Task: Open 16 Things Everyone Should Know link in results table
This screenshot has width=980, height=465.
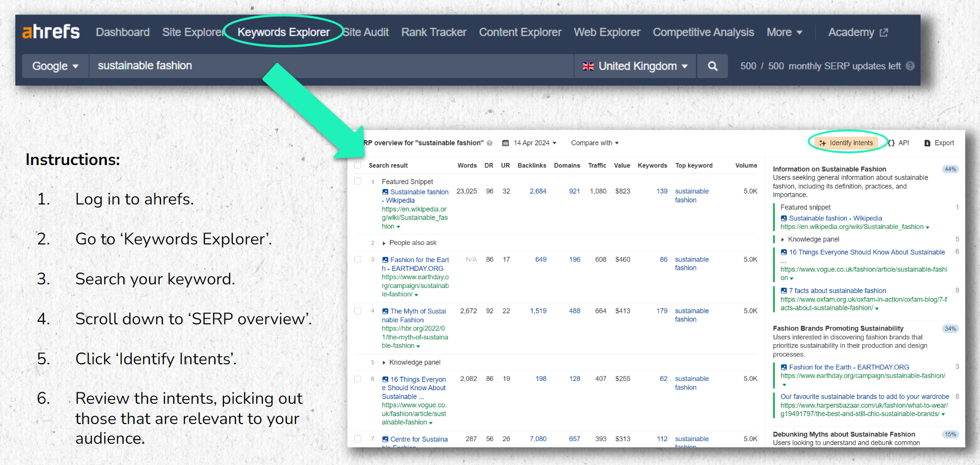Action: coord(414,388)
